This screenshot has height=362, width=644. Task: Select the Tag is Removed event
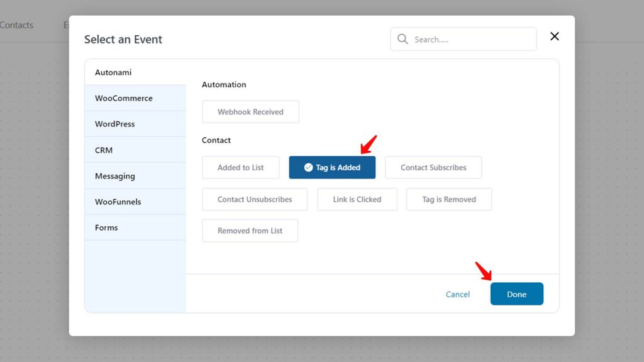[449, 199]
